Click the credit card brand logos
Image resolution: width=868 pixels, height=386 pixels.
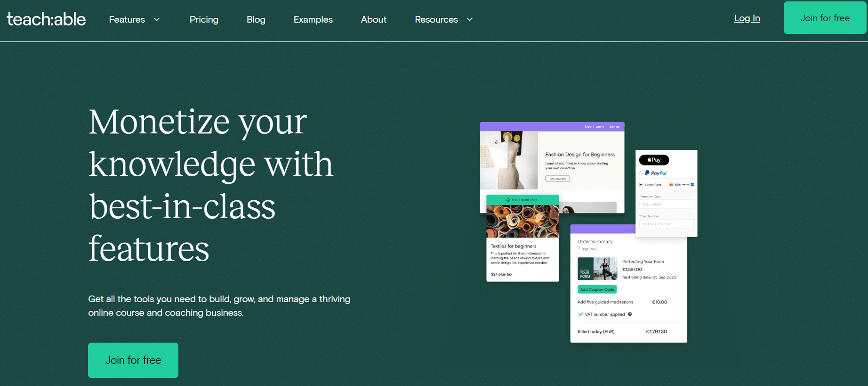(x=682, y=185)
